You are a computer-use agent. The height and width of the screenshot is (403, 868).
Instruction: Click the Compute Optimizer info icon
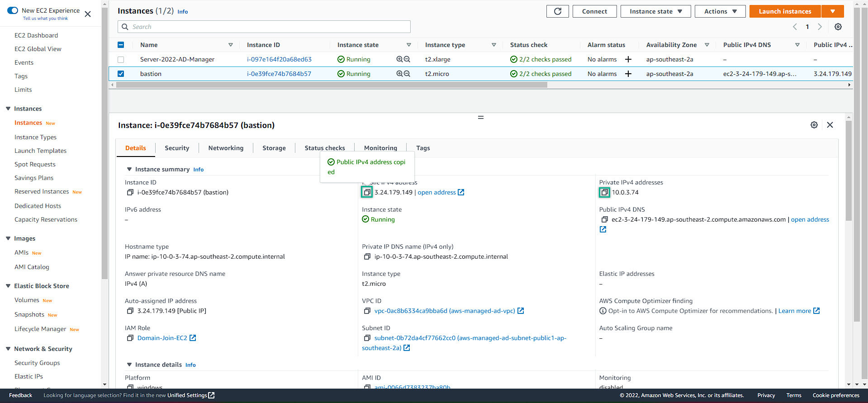click(603, 311)
